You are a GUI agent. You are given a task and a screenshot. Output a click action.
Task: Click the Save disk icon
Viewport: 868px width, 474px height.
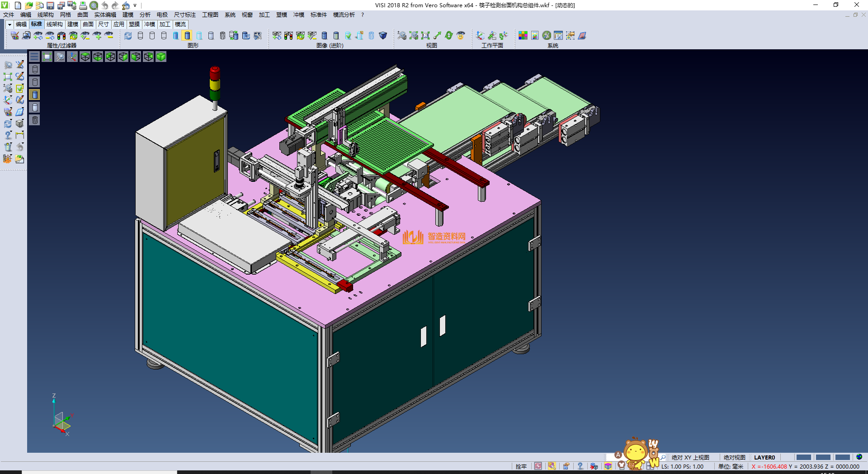click(50, 5)
